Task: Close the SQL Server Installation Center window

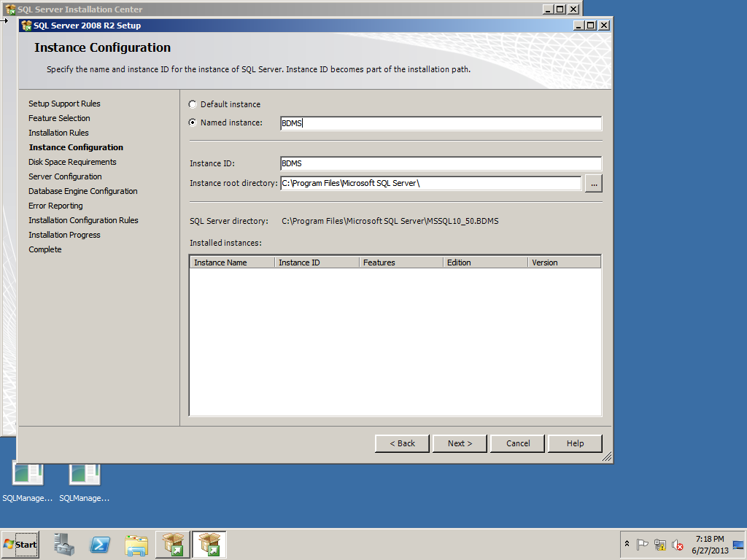Action: click(573, 9)
